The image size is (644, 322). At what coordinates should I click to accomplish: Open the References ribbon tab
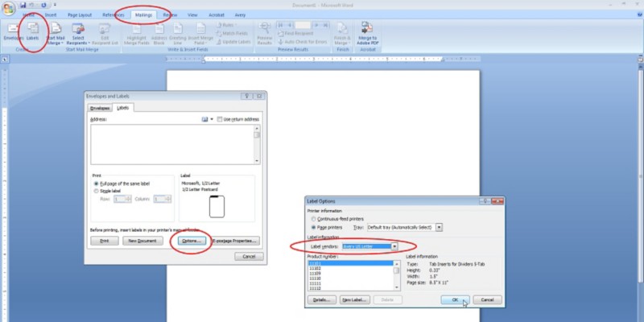point(113,14)
